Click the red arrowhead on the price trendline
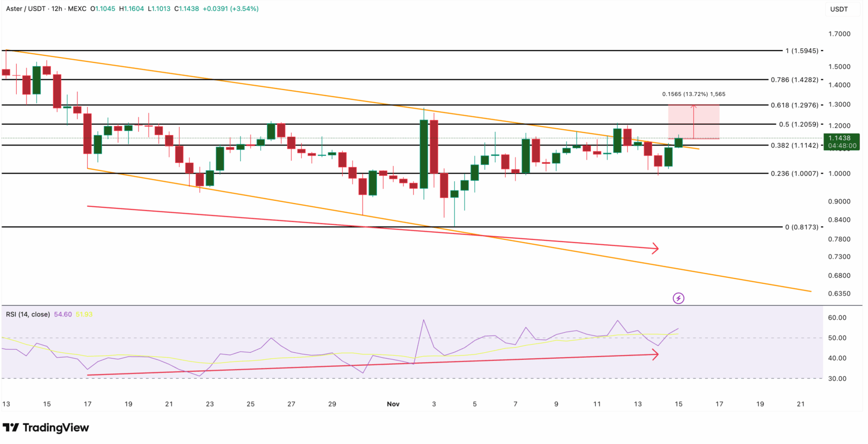The height and width of the screenshot is (444, 868). [x=656, y=249]
